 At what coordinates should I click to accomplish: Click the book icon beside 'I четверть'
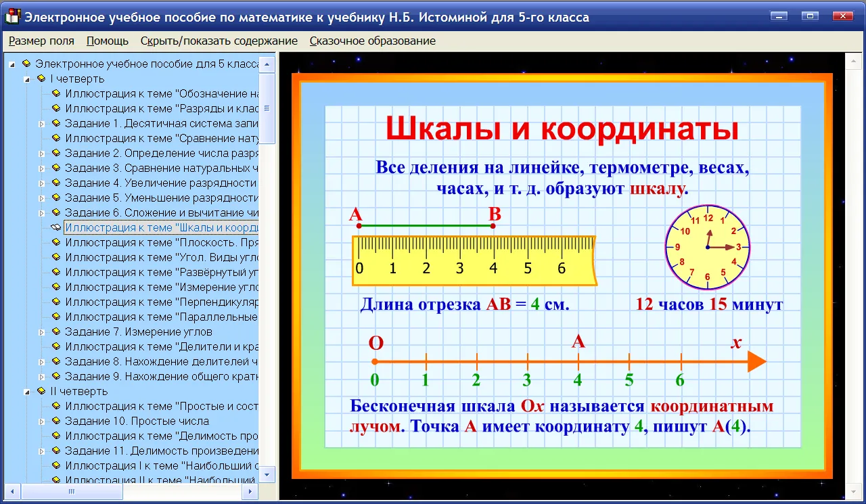pyautogui.click(x=41, y=78)
